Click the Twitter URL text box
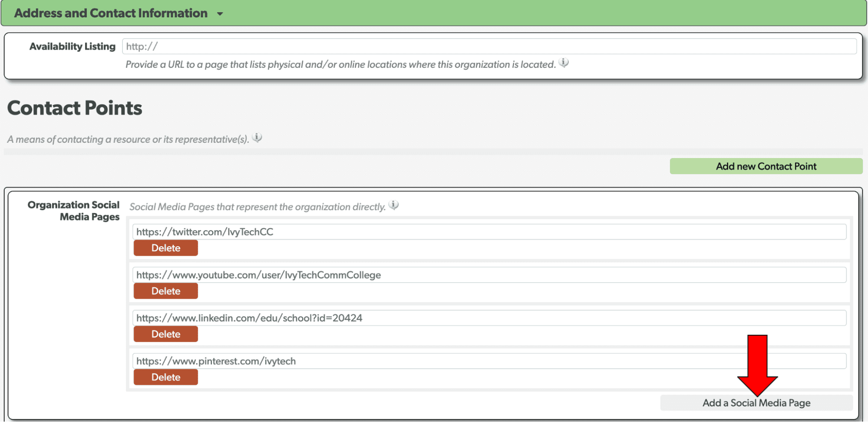This screenshot has width=868, height=422. point(489,231)
